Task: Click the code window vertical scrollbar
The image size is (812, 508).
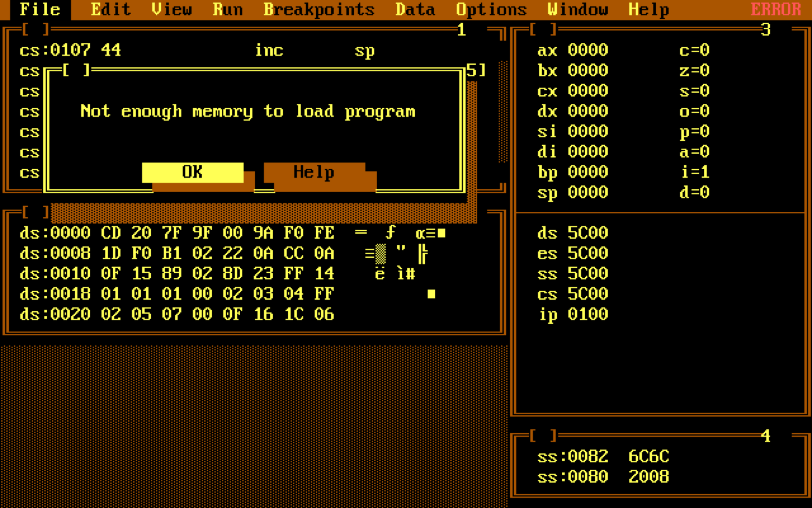Action: click(x=503, y=112)
